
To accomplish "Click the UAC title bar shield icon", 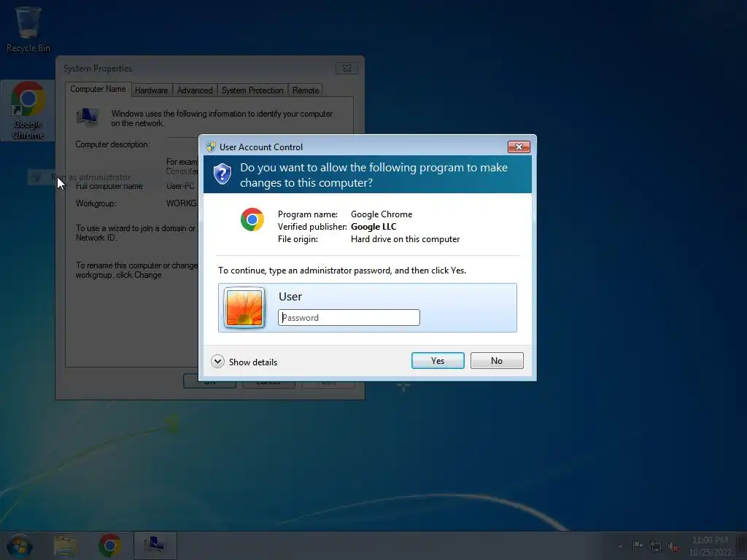I will 211,147.
